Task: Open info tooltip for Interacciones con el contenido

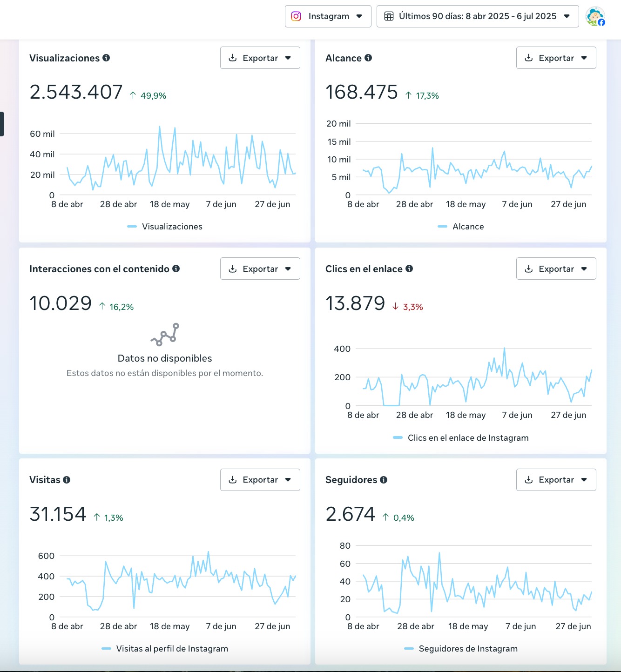Action: click(176, 269)
